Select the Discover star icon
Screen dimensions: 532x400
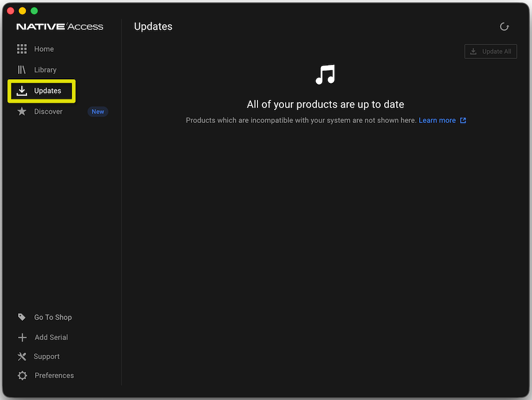[22, 111]
